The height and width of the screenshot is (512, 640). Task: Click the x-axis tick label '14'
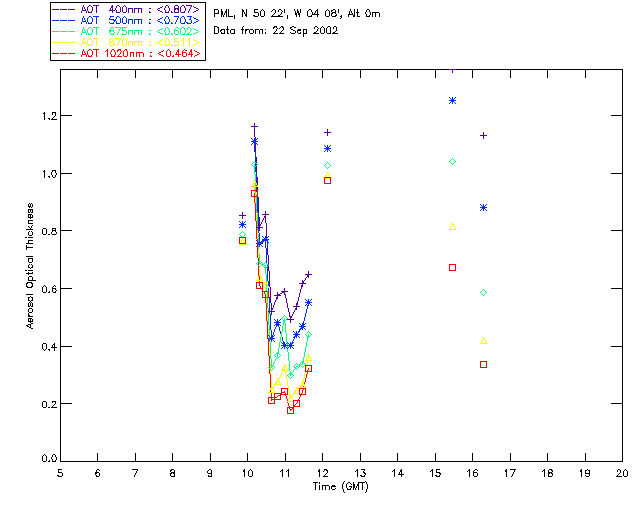click(x=398, y=474)
